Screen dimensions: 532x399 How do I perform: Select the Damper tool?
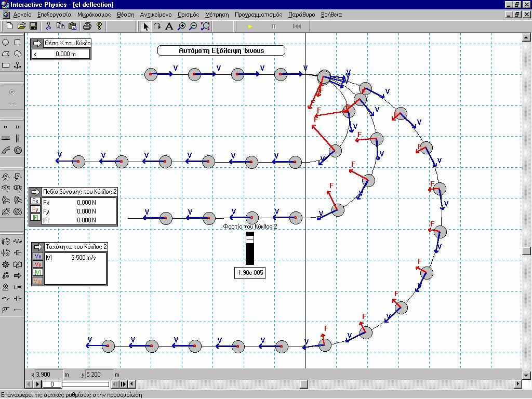[x=17, y=253]
